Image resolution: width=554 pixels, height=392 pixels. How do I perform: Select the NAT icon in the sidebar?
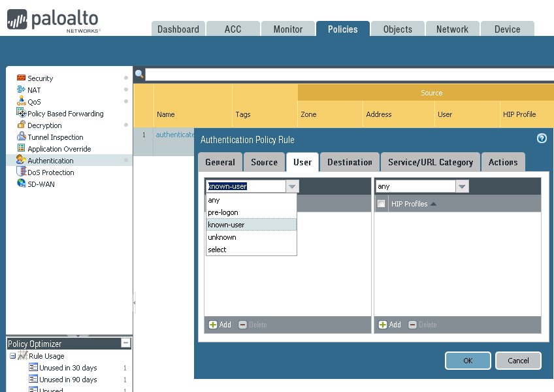[x=21, y=90]
